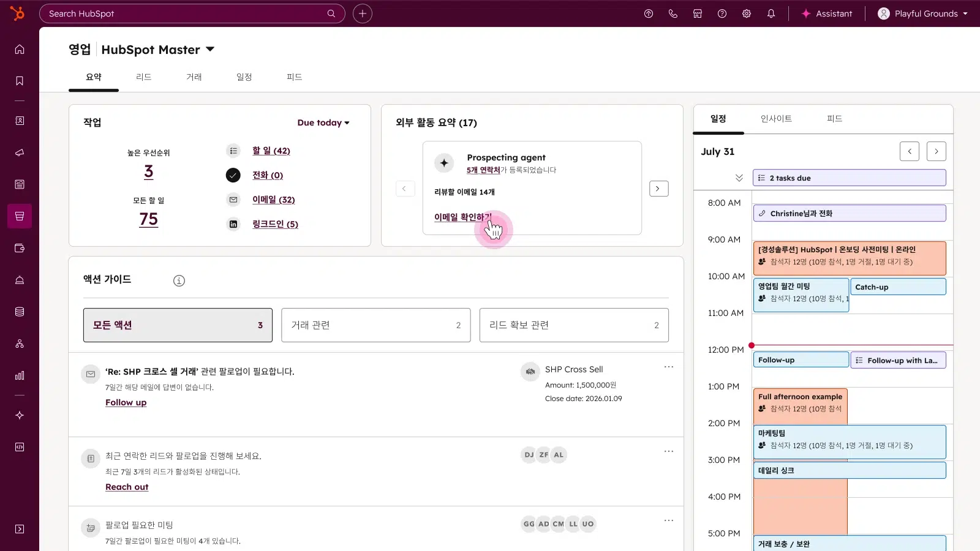Open the Notifications bell

pos(771,13)
